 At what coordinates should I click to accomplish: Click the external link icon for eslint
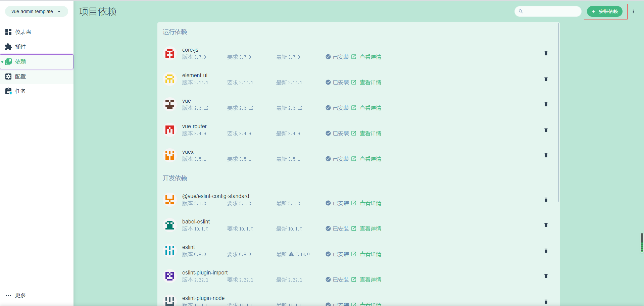[x=354, y=254]
